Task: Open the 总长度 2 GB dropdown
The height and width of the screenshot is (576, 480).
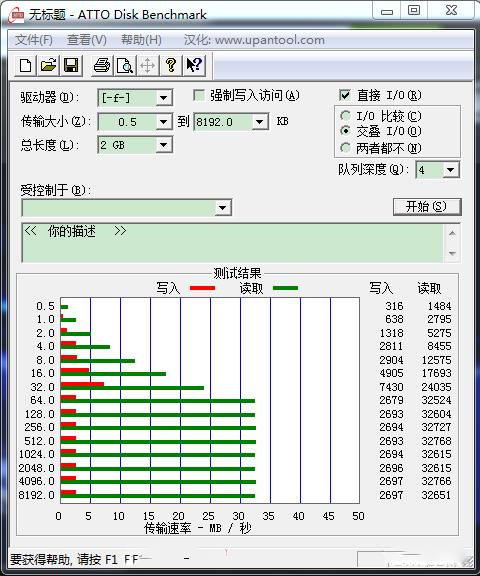Action: (x=163, y=145)
